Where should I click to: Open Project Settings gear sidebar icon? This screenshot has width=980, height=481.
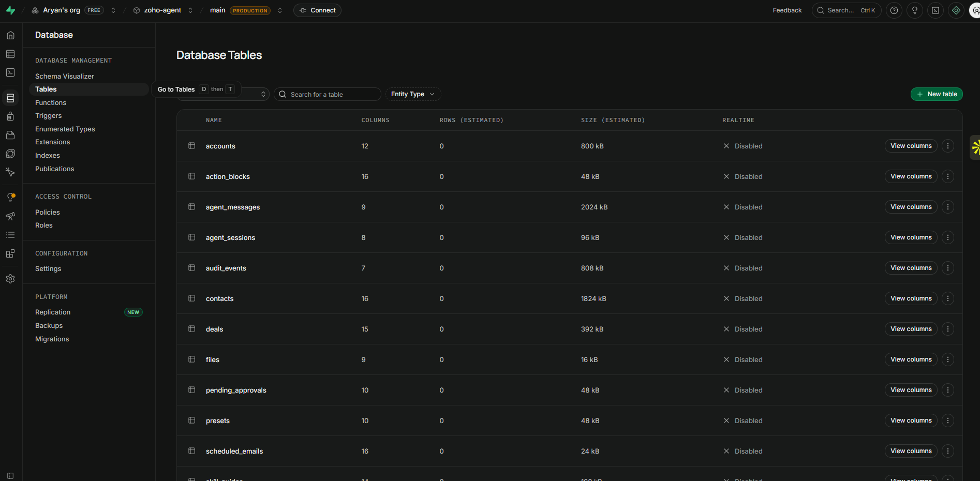(10, 279)
